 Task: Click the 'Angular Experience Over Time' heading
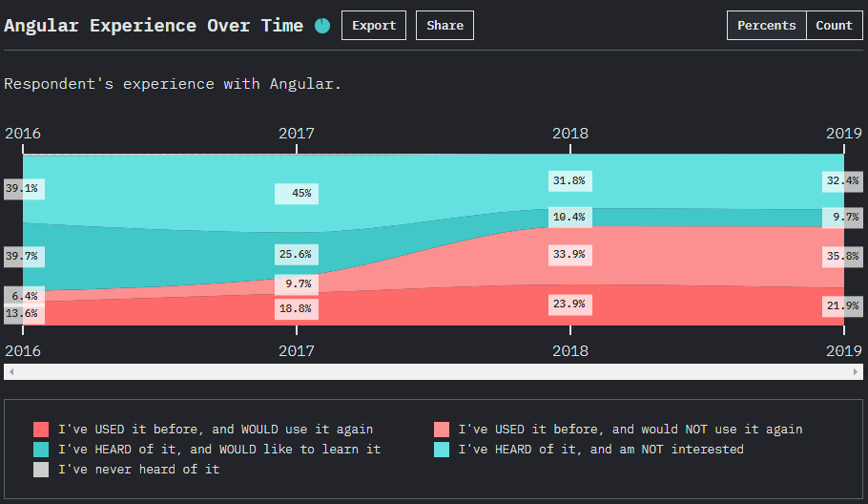[x=154, y=26]
